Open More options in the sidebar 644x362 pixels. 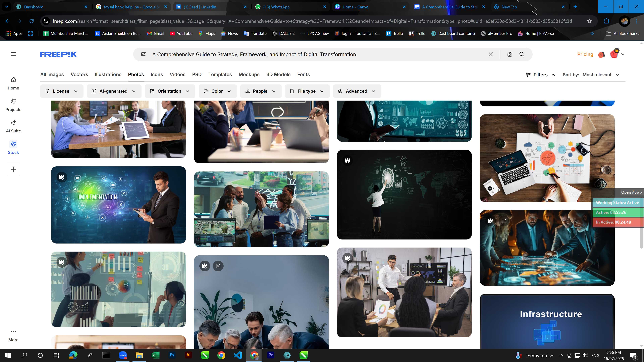tap(13, 336)
